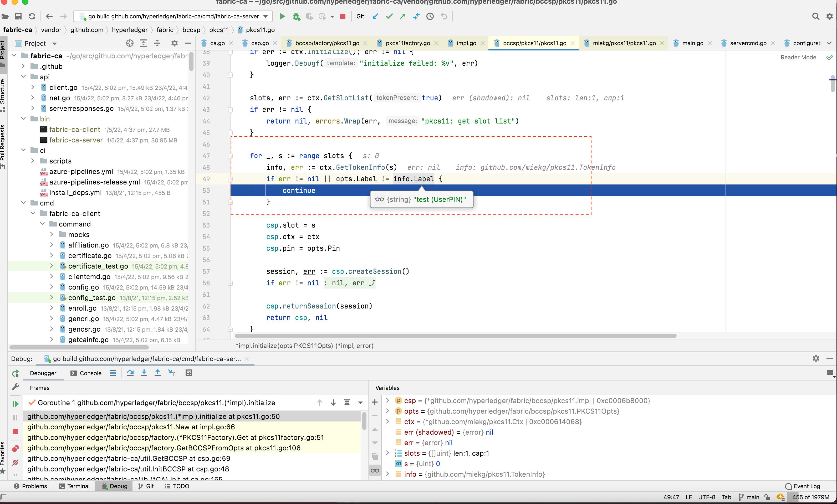The width and height of the screenshot is (837, 504).
Task: Open Terminal tool window button
Action: tap(74, 486)
